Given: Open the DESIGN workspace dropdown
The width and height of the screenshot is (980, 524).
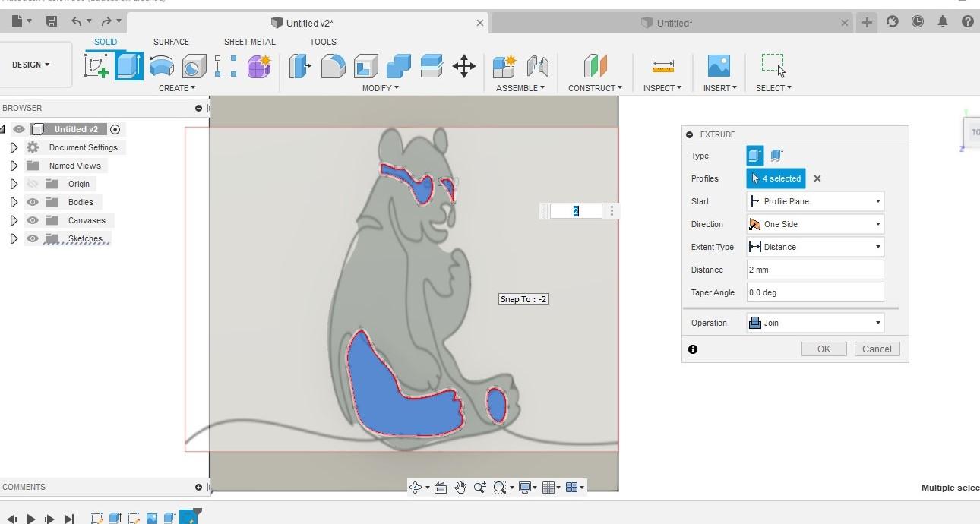Looking at the screenshot, I should pyautogui.click(x=31, y=65).
